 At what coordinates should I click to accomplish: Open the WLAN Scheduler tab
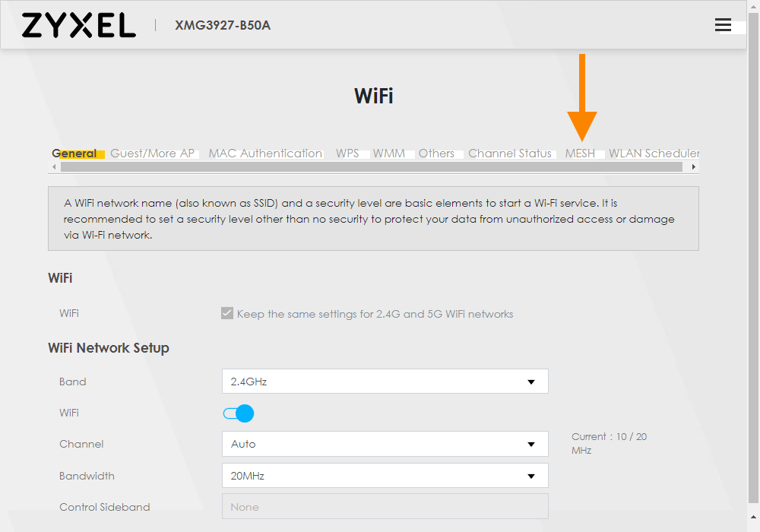point(654,154)
